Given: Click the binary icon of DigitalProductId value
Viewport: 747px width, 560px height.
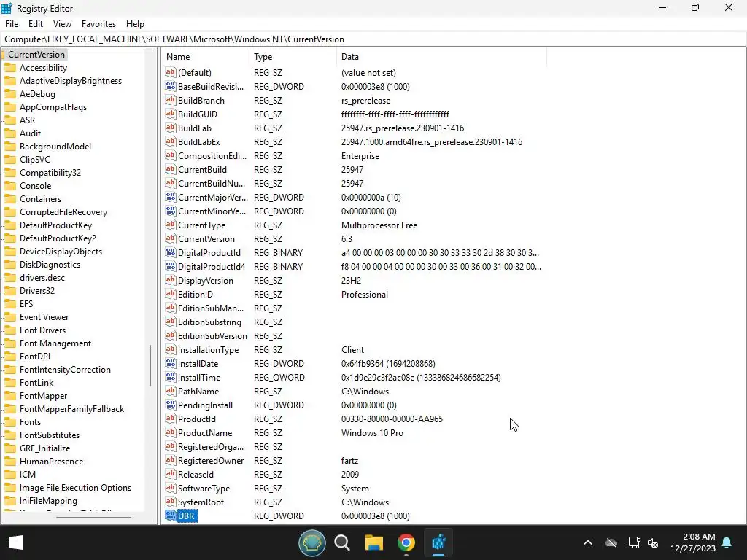Looking at the screenshot, I should [x=171, y=253].
